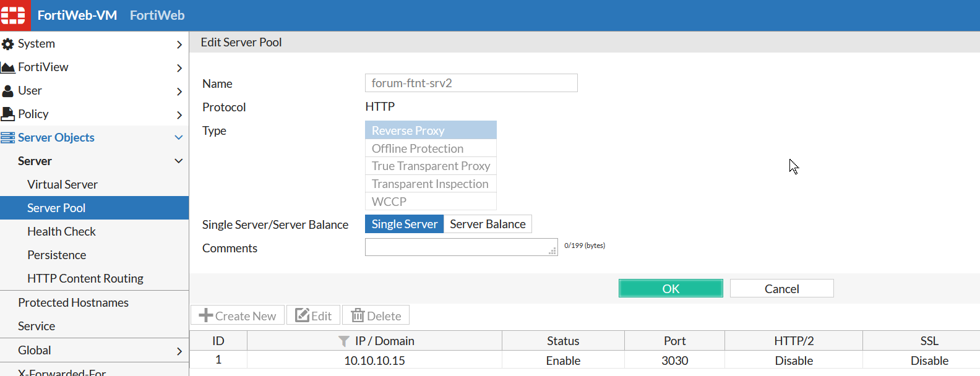This screenshot has width=980, height=376.
Task: Click the plus icon on Create New
Action: (205, 315)
